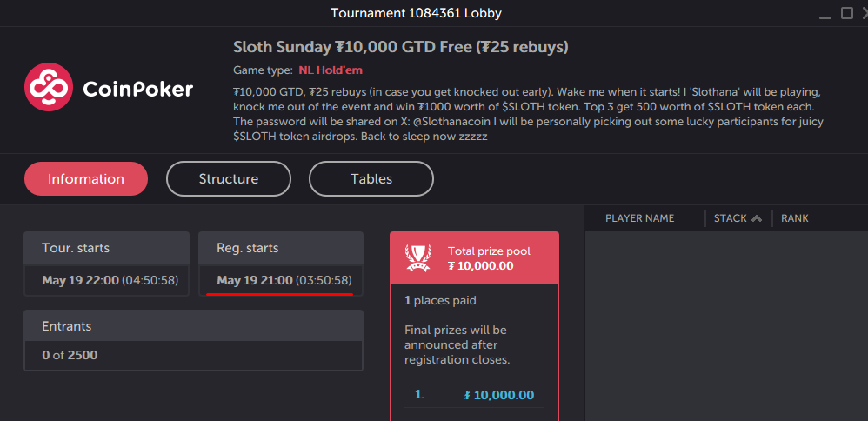
Task: Click the Entrants 0 of 2500 box
Action: pos(193,340)
